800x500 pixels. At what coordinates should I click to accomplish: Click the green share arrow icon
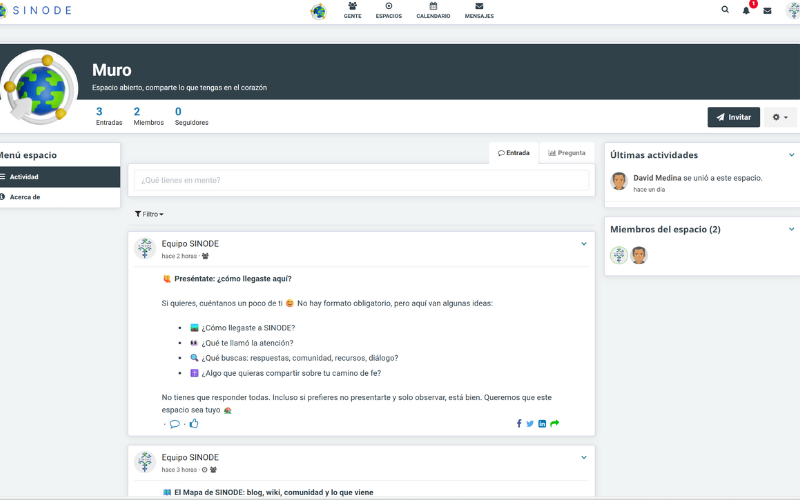tap(555, 423)
